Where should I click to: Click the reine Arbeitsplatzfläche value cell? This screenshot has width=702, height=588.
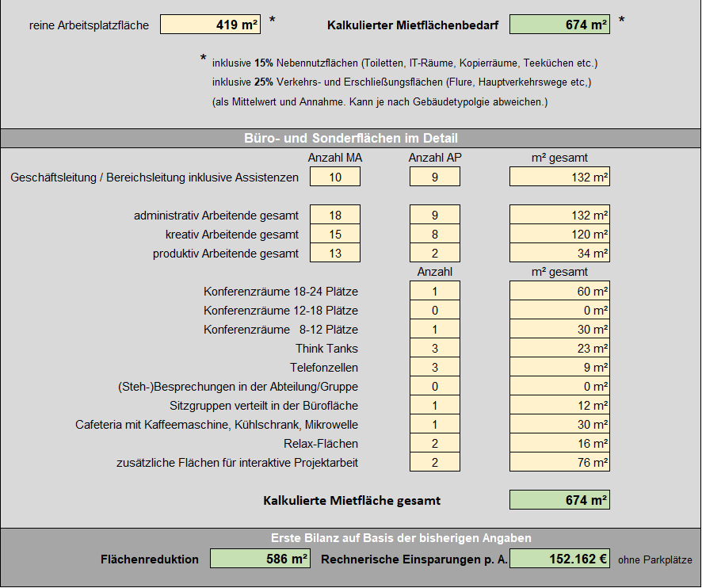pos(211,25)
